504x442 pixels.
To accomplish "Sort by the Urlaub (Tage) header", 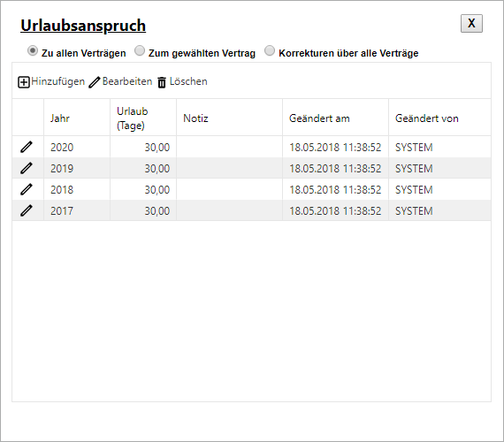I will [143, 118].
